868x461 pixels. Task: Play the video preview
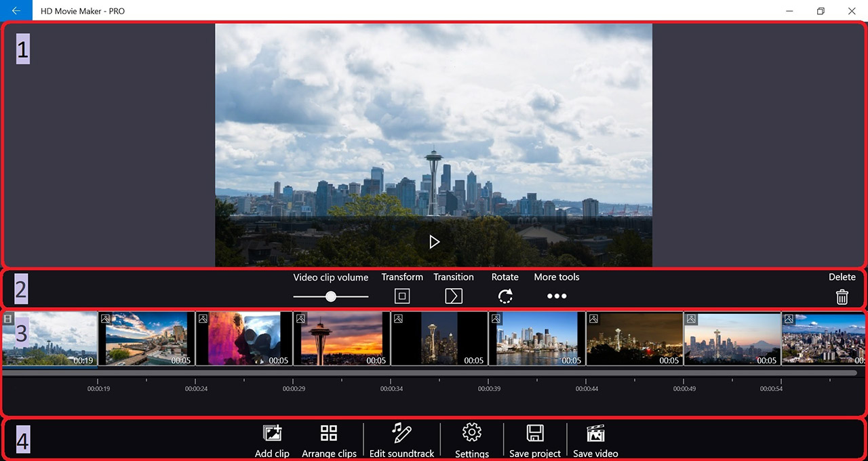click(x=434, y=242)
